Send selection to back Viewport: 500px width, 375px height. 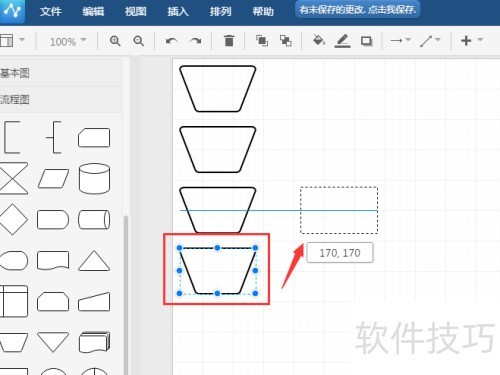click(285, 41)
